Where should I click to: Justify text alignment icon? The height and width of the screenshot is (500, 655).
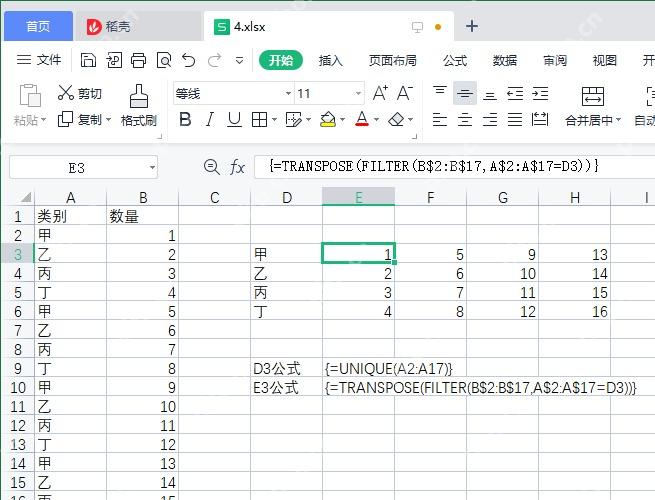(515, 120)
